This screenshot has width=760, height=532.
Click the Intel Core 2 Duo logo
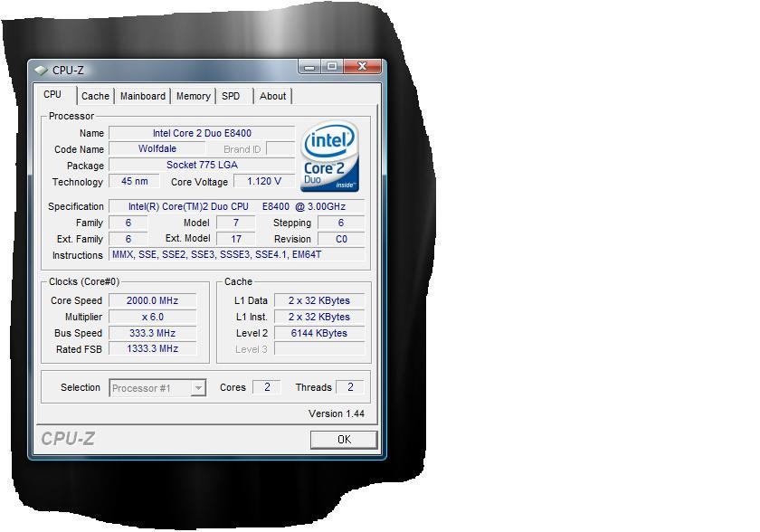coord(329,156)
